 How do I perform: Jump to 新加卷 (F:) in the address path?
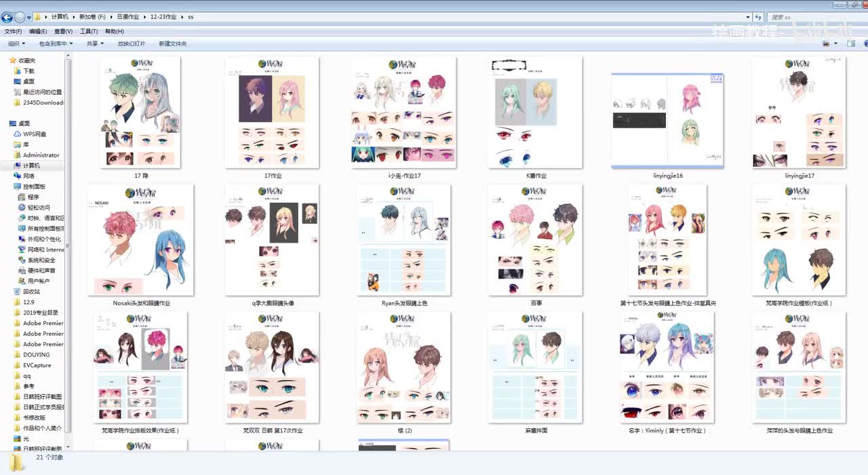click(x=92, y=17)
